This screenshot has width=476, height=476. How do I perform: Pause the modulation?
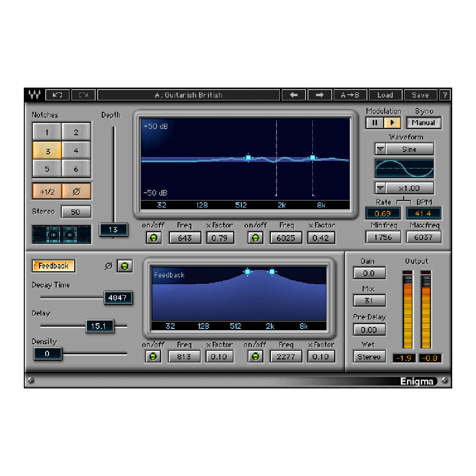click(375, 123)
